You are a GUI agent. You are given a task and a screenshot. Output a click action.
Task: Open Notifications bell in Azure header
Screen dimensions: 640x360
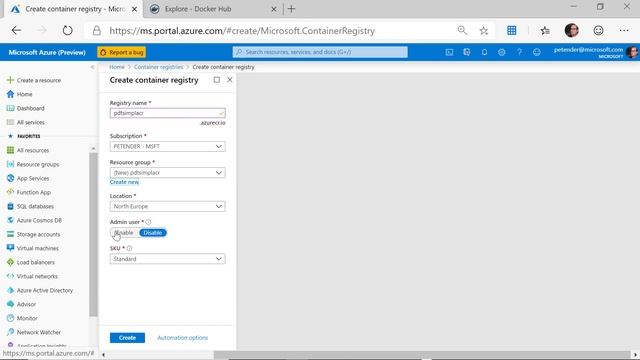click(484, 52)
